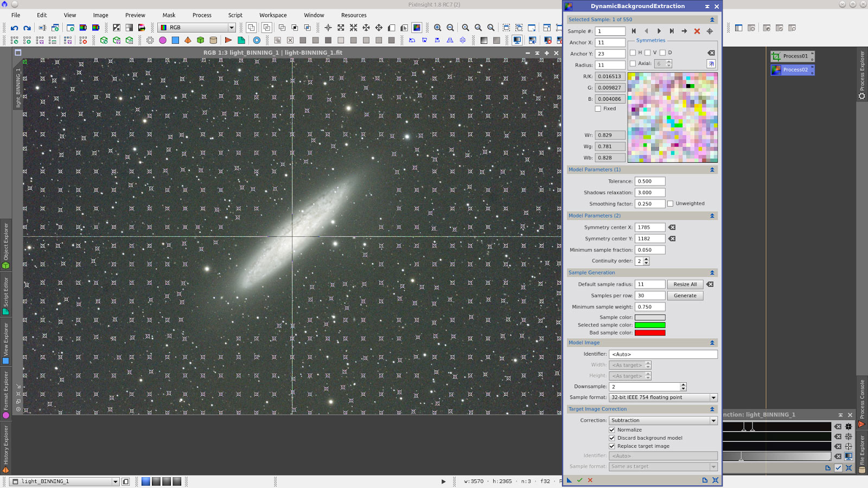Open the Process menu
Image resolution: width=868 pixels, height=488 pixels.
202,15
